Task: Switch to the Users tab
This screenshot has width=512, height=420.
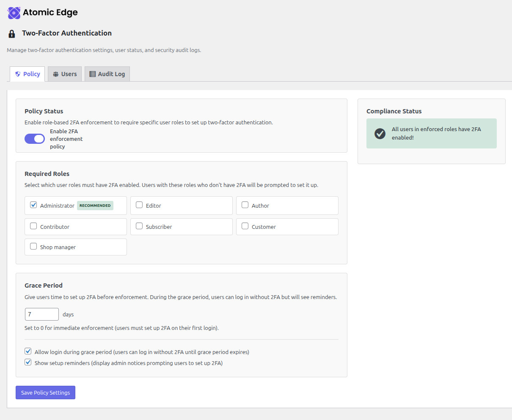Action: tap(64, 74)
